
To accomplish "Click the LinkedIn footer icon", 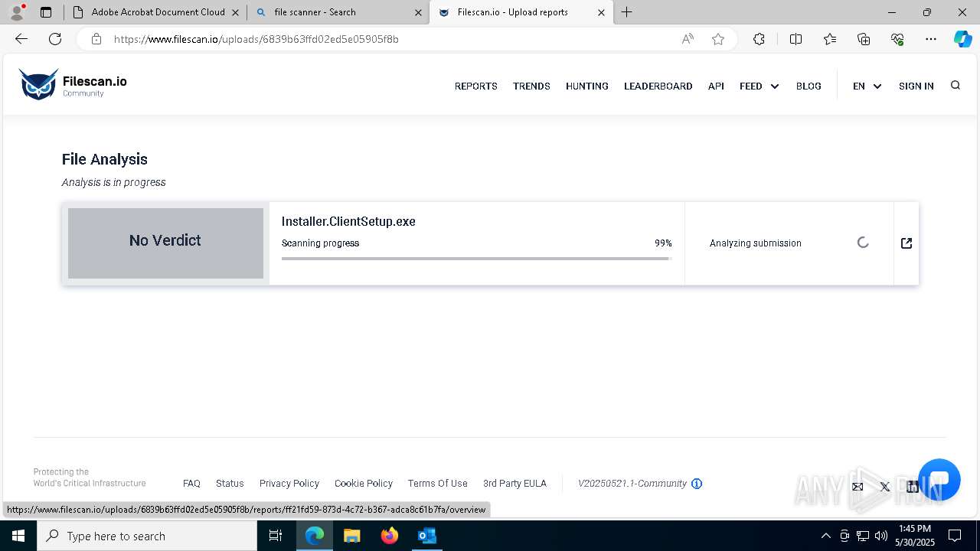I will (913, 487).
